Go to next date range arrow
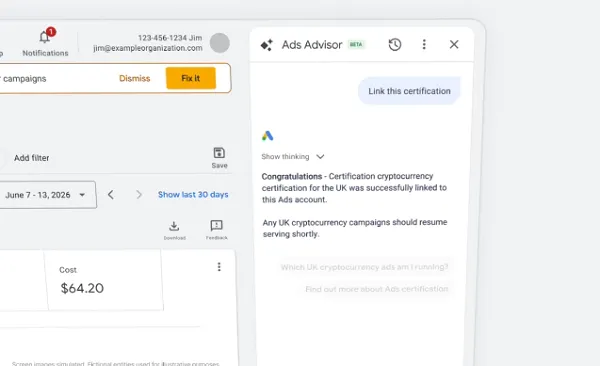600x366 pixels. (139, 194)
